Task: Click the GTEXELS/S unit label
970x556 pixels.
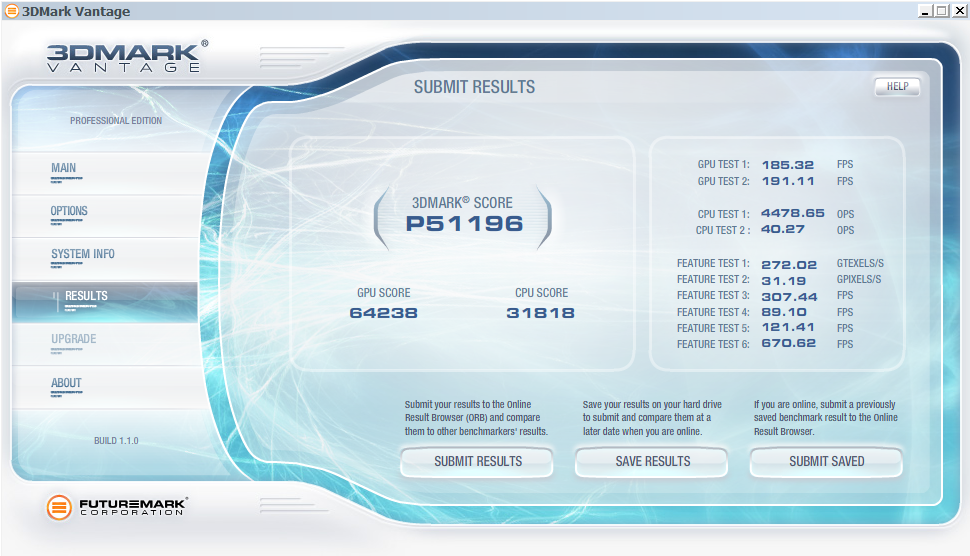Action: tap(860, 263)
